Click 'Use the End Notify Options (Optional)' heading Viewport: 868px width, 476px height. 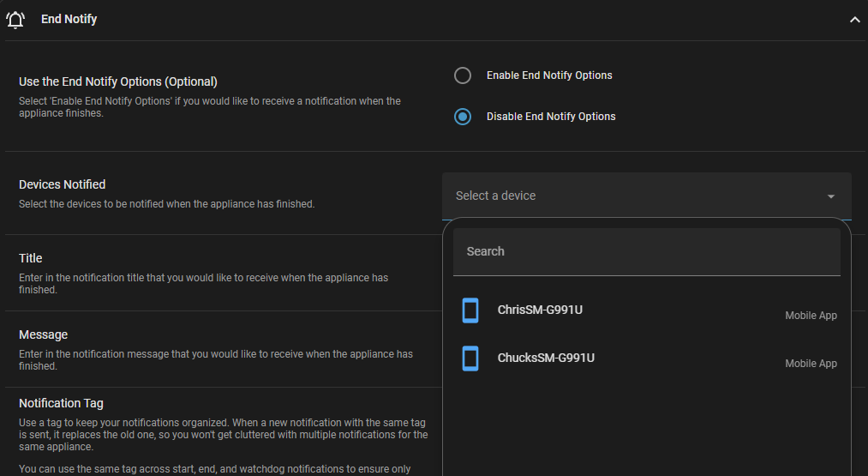pos(118,81)
